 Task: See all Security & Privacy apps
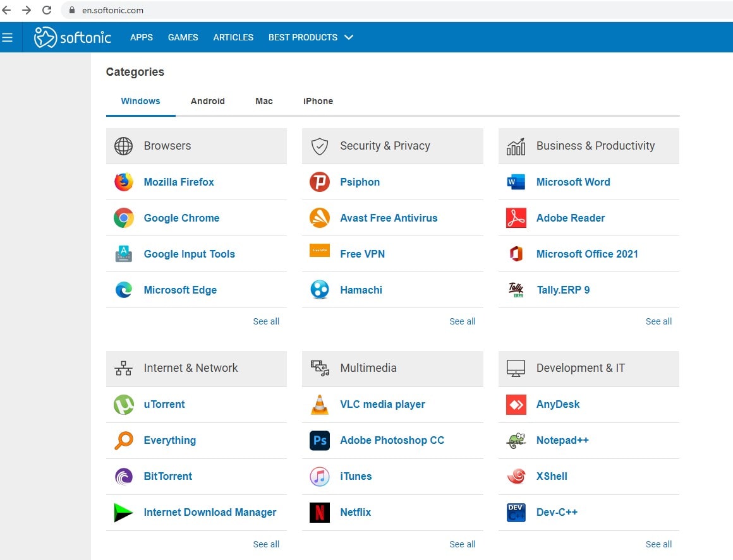point(462,321)
